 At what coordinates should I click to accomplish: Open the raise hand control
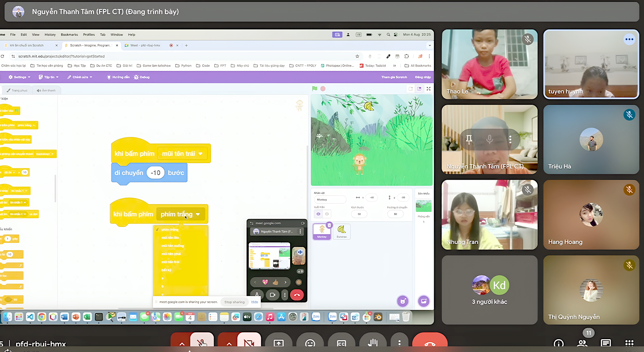pos(372,343)
